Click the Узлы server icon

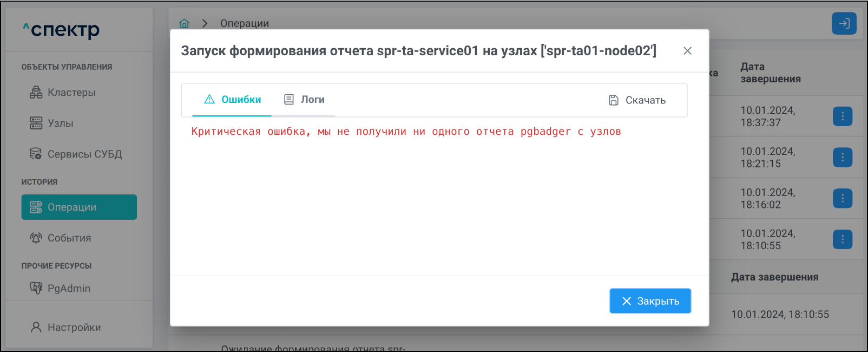coord(36,123)
